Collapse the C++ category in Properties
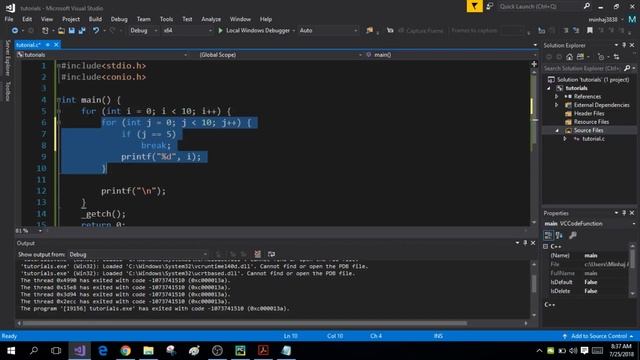The width and height of the screenshot is (640, 360). pyautogui.click(x=546, y=247)
